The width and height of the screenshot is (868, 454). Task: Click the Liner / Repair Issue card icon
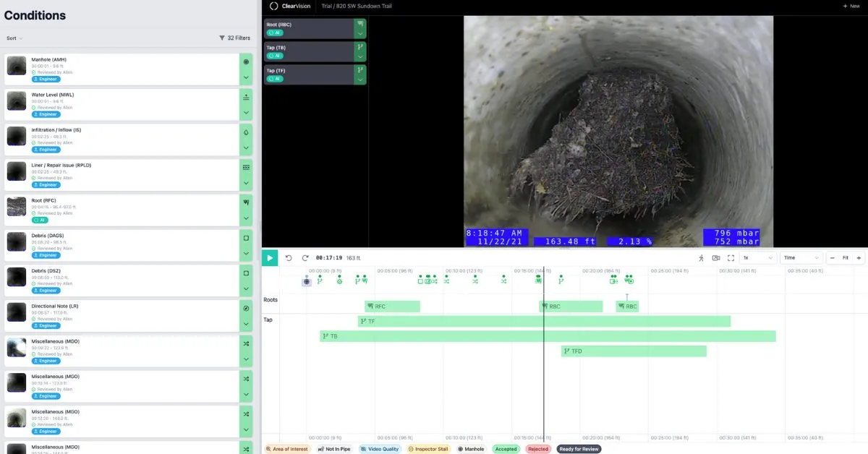point(246,167)
